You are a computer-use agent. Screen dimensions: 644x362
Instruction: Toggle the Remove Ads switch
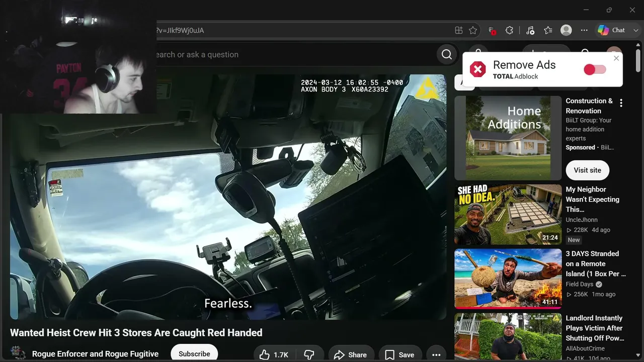click(595, 69)
